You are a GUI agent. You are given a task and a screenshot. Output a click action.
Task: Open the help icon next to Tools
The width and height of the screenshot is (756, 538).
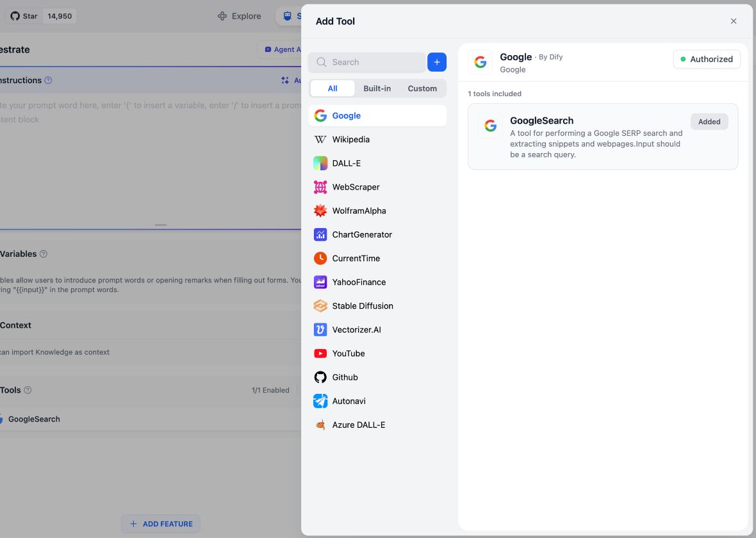click(28, 390)
